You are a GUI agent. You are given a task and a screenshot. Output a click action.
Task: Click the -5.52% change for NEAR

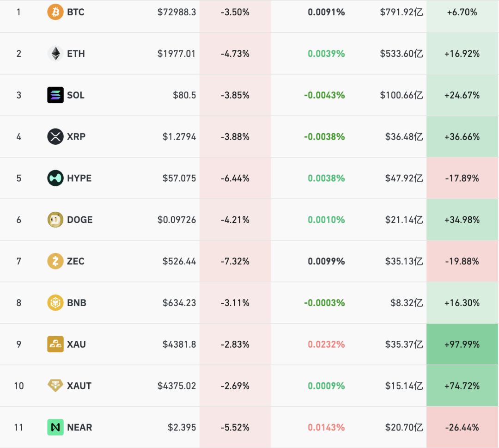pyautogui.click(x=235, y=427)
